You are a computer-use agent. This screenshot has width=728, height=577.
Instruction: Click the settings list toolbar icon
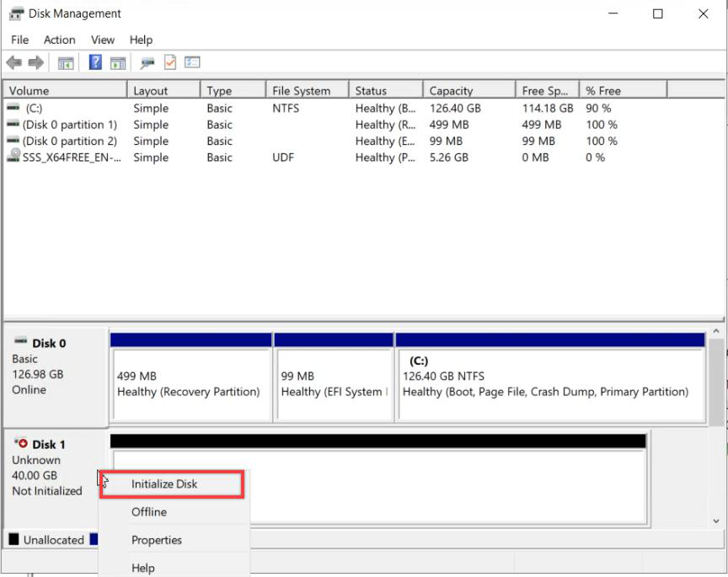click(192, 61)
